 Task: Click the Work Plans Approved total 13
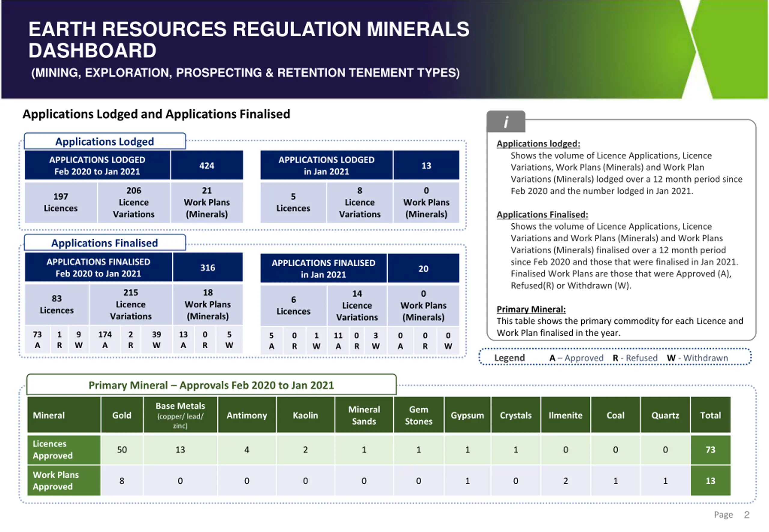tap(710, 481)
